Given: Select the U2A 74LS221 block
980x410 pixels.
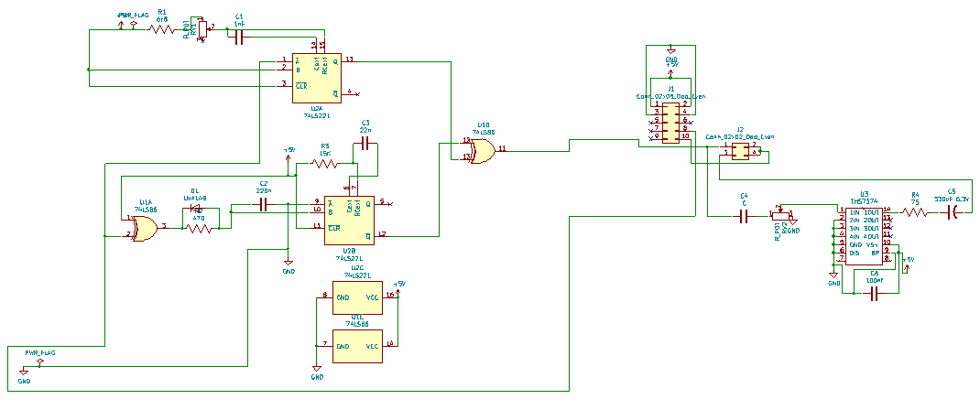Looking at the screenshot, I should (x=317, y=78).
